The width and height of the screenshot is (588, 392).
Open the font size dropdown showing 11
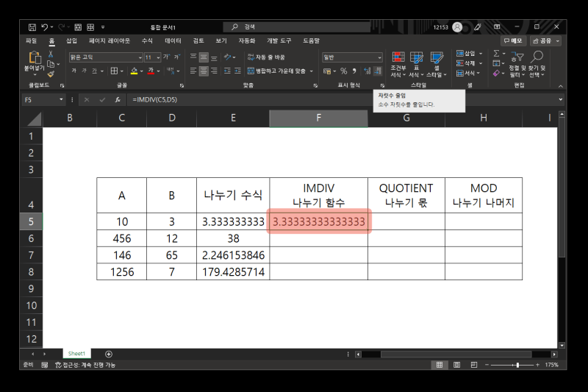pyautogui.click(x=158, y=57)
